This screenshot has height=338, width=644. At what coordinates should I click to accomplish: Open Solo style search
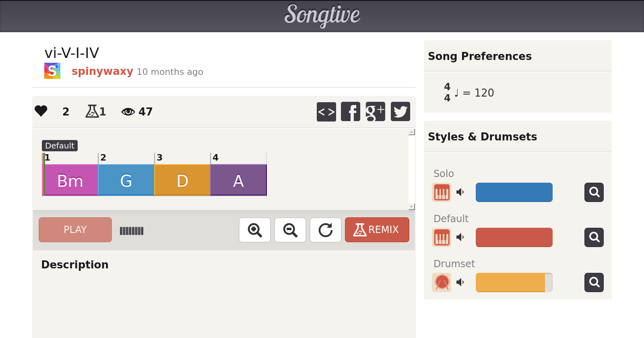point(594,192)
